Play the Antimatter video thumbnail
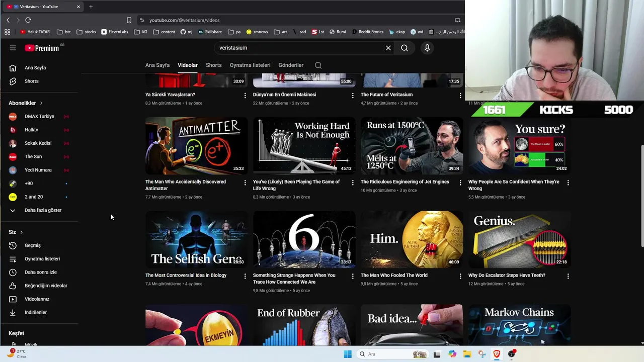The image size is (644, 362). [196, 146]
